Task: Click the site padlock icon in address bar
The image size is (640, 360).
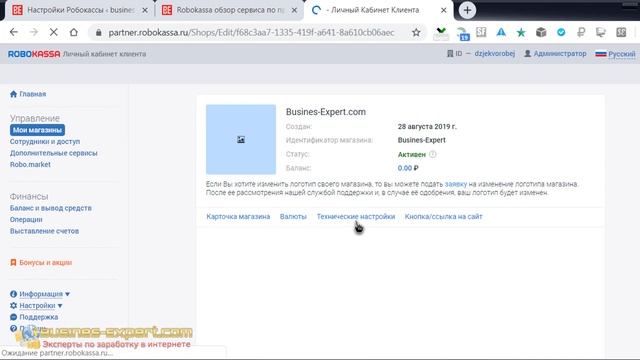Action: tap(98, 33)
